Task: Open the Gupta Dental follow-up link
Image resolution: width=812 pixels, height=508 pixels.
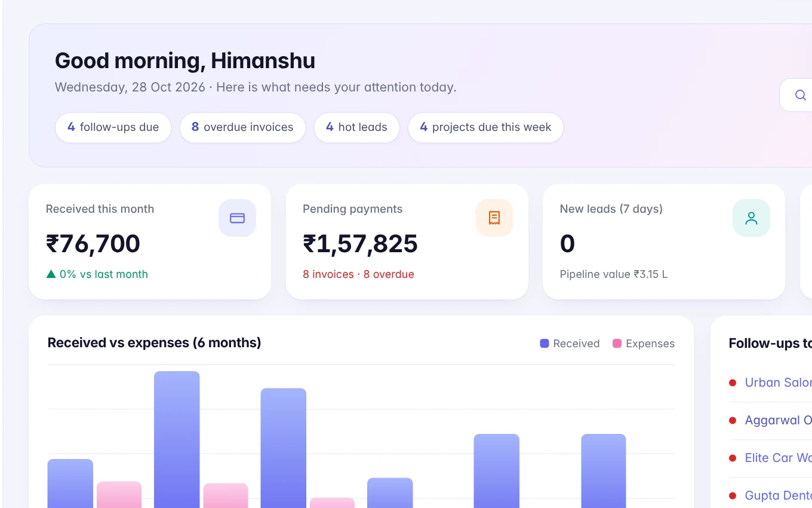Action: coord(778,495)
